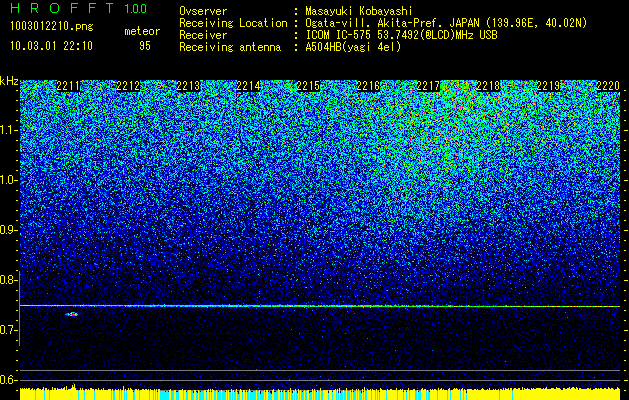This screenshot has height=400, width=629.
Task: Click the meteor count value 95
Action: pyautogui.click(x=145, y=46)
